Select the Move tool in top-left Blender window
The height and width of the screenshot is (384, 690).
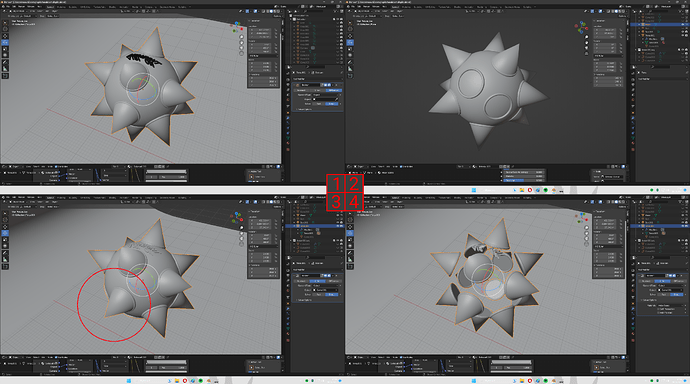tap(5, 36)
